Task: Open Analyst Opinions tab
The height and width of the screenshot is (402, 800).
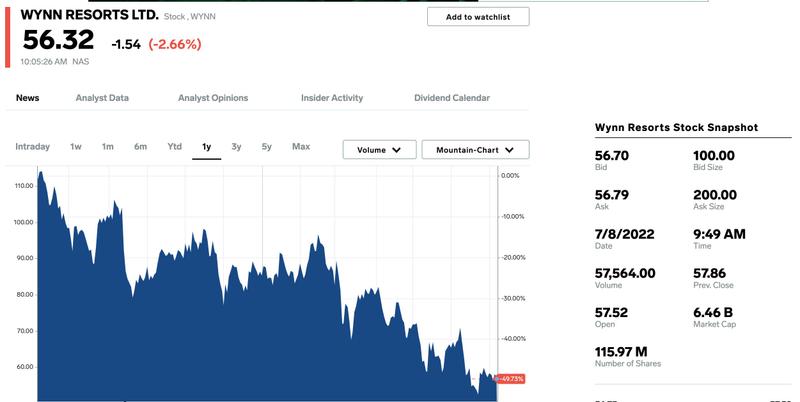Action: [213, 98]
